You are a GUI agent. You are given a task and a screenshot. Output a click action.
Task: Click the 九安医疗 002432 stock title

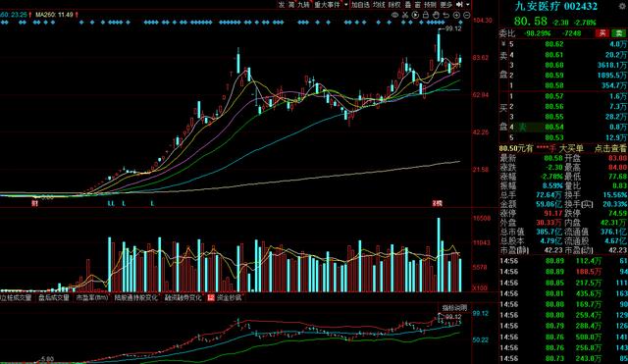(x=556, y=7)
